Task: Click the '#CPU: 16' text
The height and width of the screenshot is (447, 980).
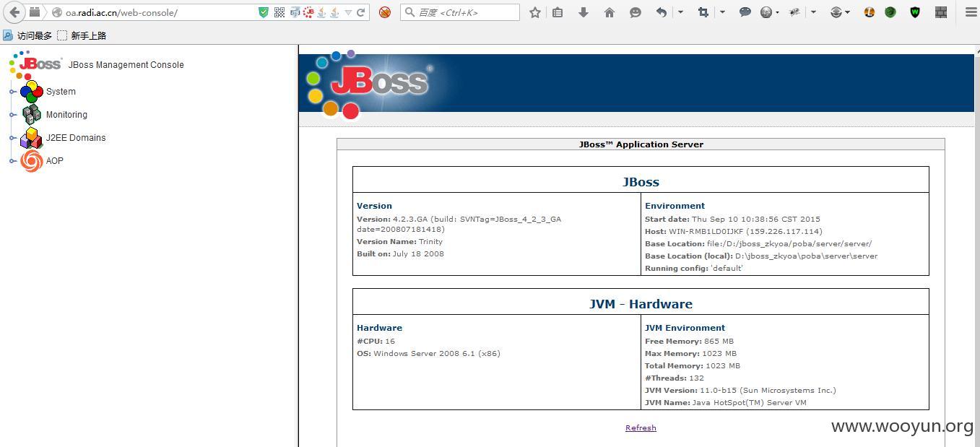Action: tap(376, 342)
